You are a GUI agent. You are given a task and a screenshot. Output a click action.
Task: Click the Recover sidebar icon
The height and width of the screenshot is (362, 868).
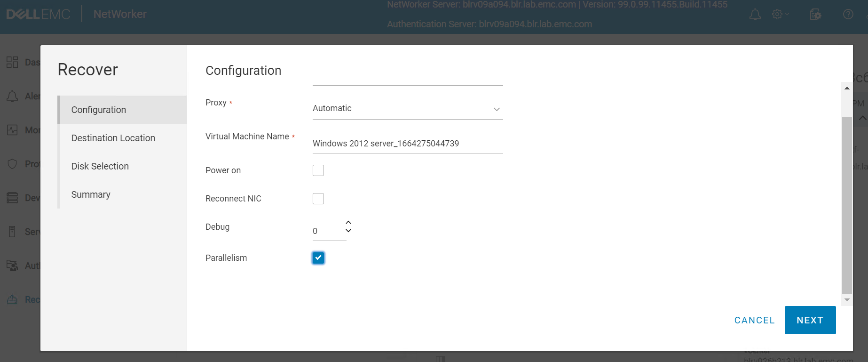pyautogui.click(x=12, y=299)
